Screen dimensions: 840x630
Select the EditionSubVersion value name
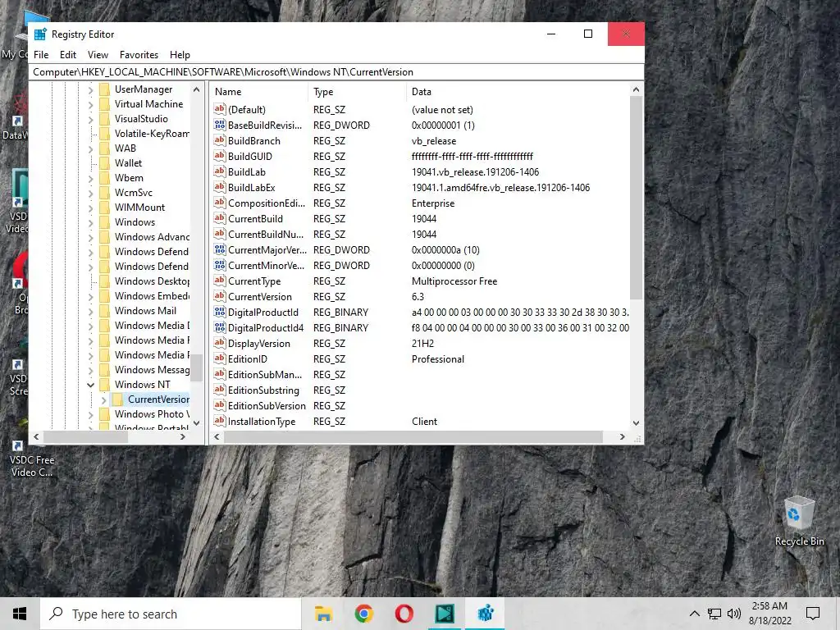267,405
